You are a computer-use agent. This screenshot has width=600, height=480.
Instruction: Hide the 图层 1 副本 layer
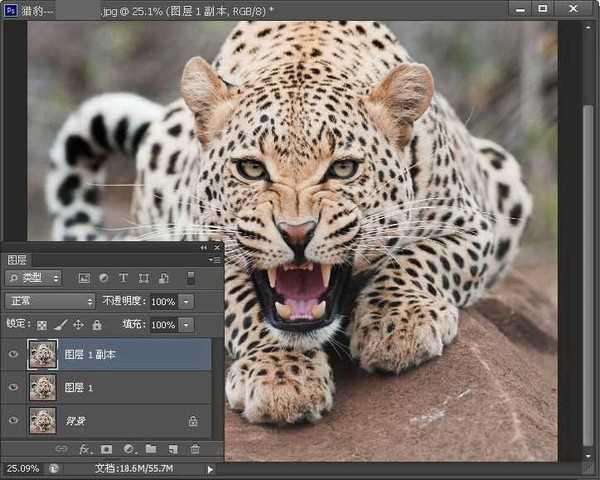click(x=13, y=354)
